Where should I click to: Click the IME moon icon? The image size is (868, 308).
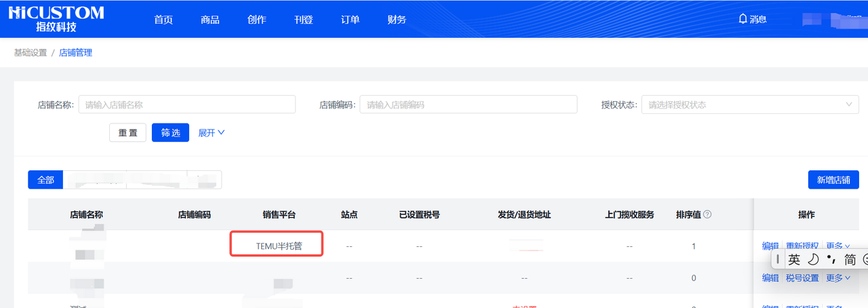click(x=813, y=259)
